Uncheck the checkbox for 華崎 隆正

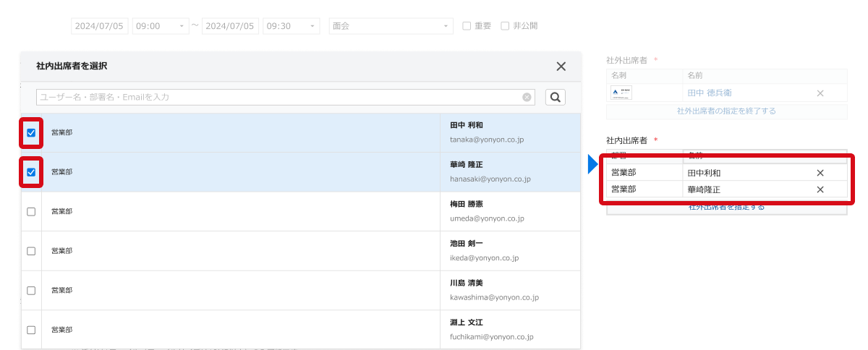click(x=31, y=172)
